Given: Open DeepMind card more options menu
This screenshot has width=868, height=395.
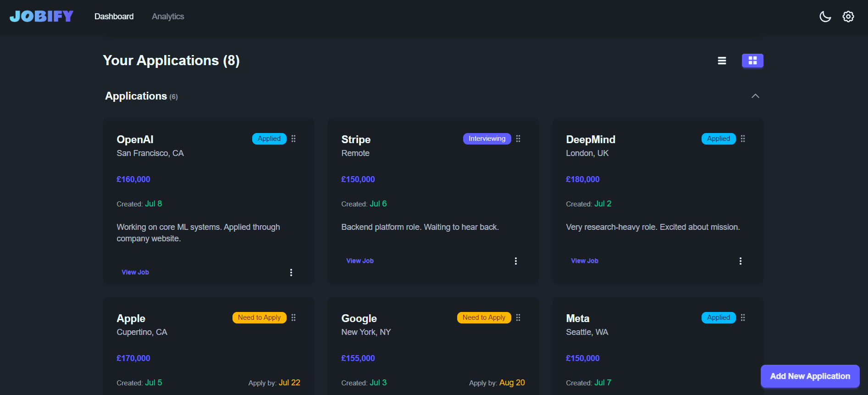Looking at the screenshot, I should pos(741,261).
